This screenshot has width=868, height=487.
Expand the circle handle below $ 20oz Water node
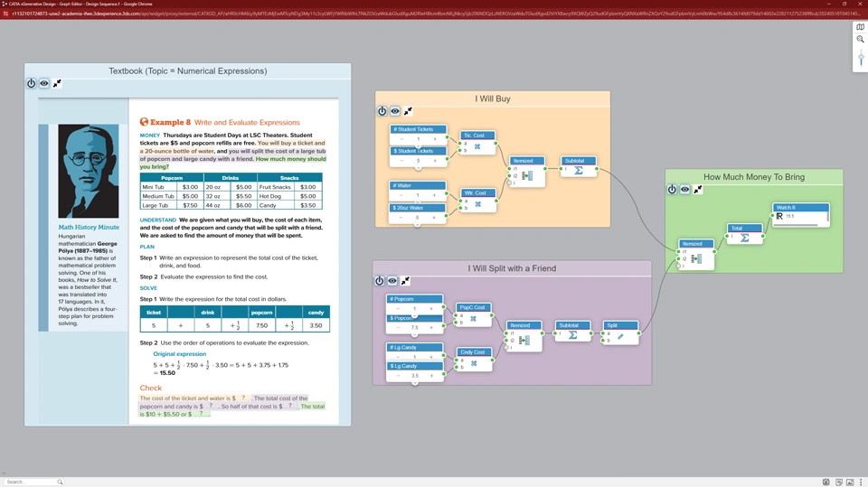pyautogui.click(x=418, y=225)
